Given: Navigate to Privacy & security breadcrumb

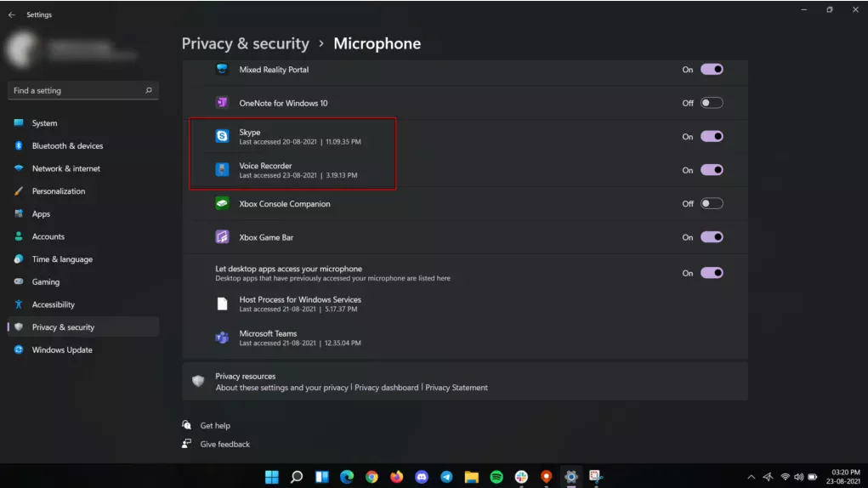Looking at the screenshot, I should coord(245,43).
